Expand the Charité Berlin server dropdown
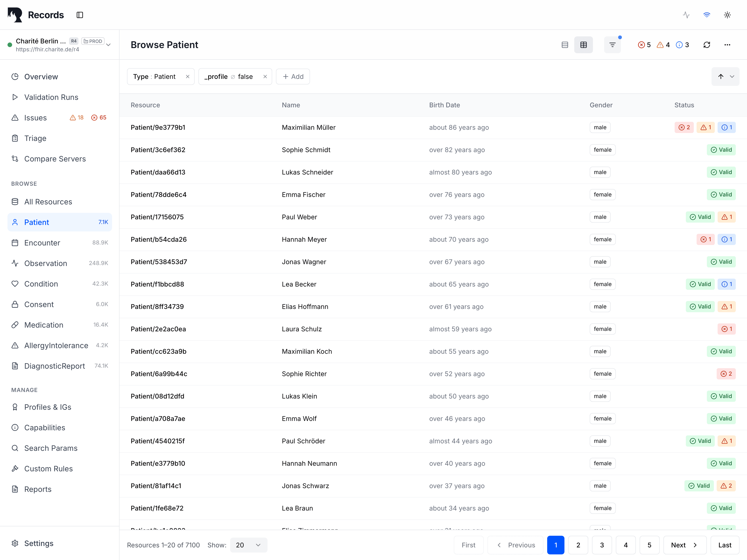The height and width of the screenshot is (560, 747). pos(108,45)
